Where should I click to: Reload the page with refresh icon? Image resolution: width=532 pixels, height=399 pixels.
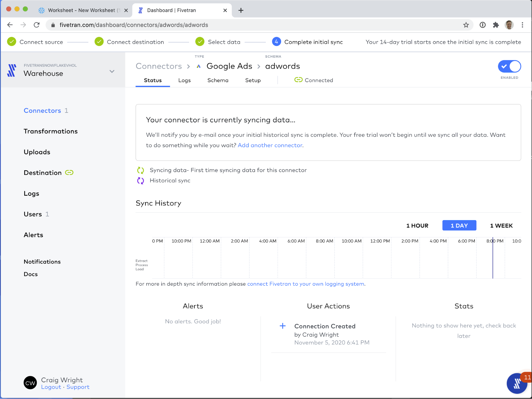[37, 25]
